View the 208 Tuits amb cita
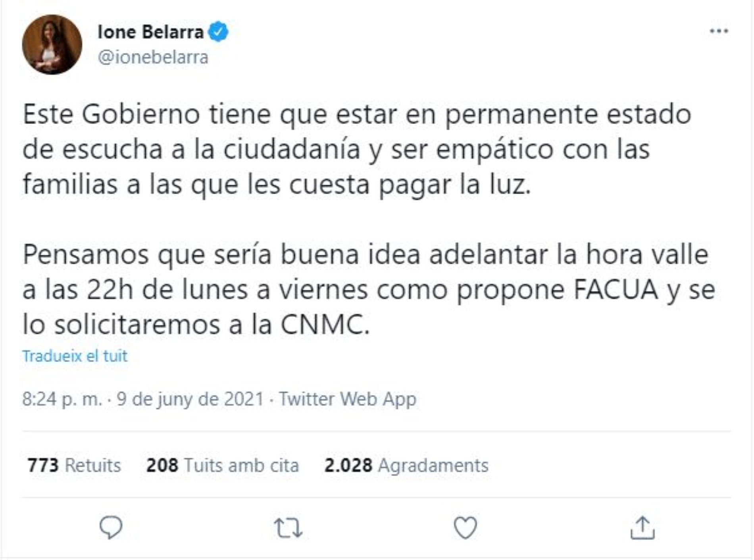Screen dimensions: 754x560 pyautogui.click(x=222, y=465)
